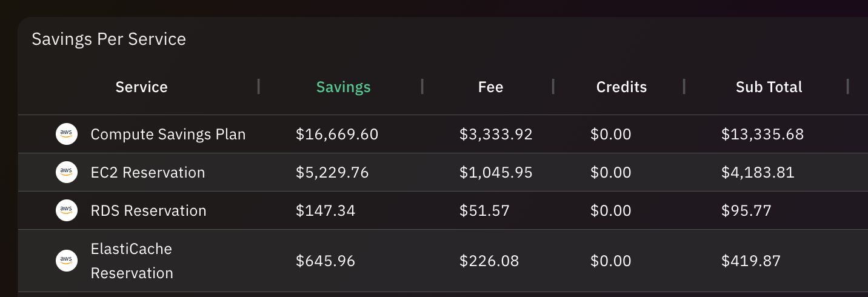Click the $13,335.68 sub total value

pos(763,134)
